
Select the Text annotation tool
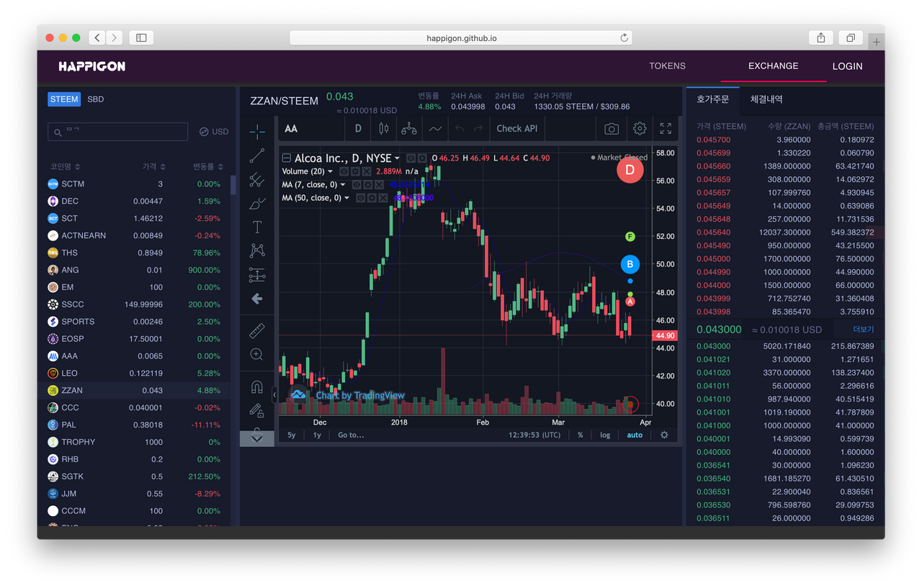click(257, 227)
